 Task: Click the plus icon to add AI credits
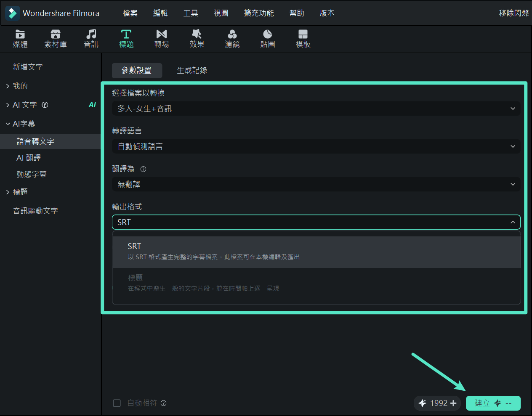tap(453, 403)
